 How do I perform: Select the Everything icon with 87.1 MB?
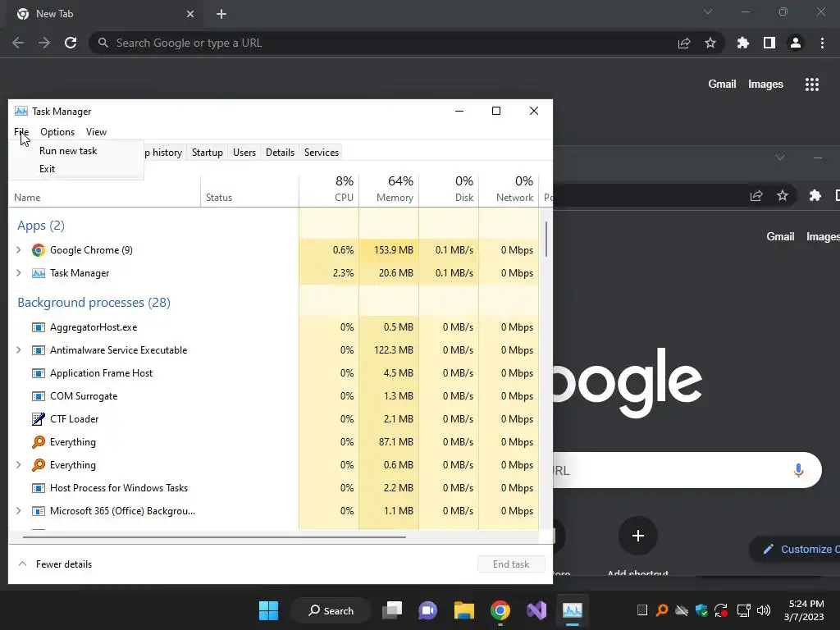coord(38,442)
